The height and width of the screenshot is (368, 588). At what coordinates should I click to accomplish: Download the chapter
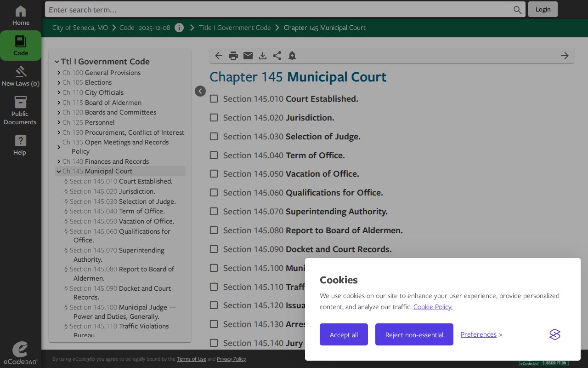point(263,56)
